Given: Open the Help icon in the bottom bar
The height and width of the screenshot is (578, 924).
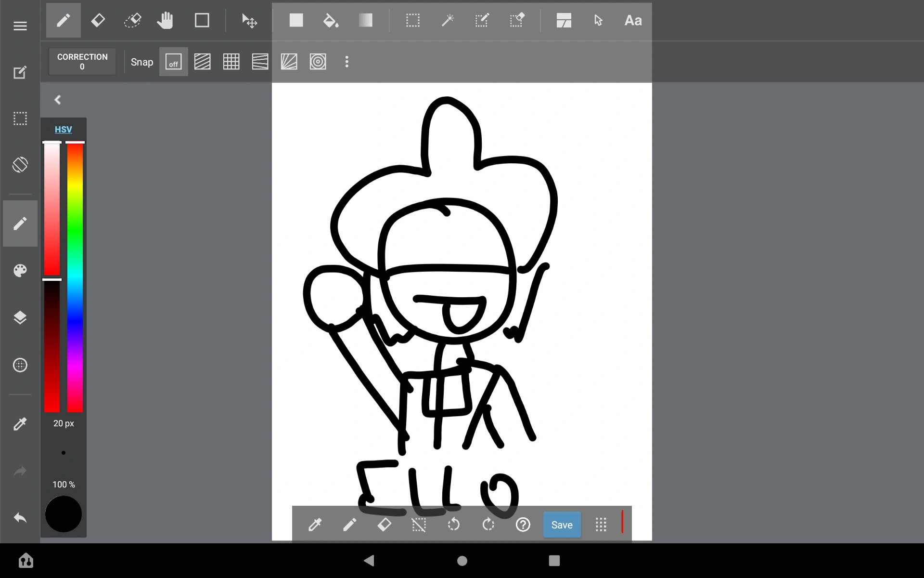Looking at the screenshot, I should [x=523, y=525].
